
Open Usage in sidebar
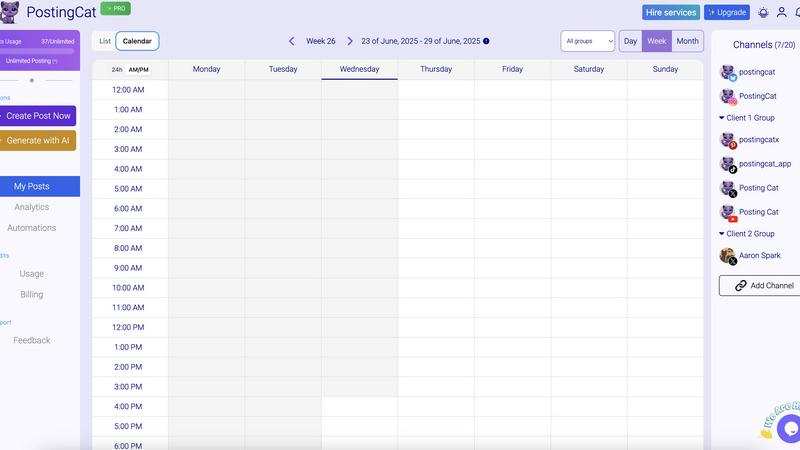pyautogui.click(x=32, y=274)
